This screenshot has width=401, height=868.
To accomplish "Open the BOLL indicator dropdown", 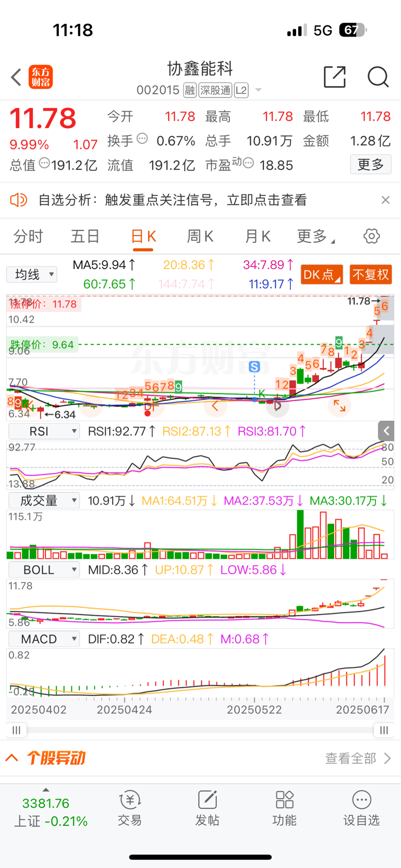I will pos(44,570).
